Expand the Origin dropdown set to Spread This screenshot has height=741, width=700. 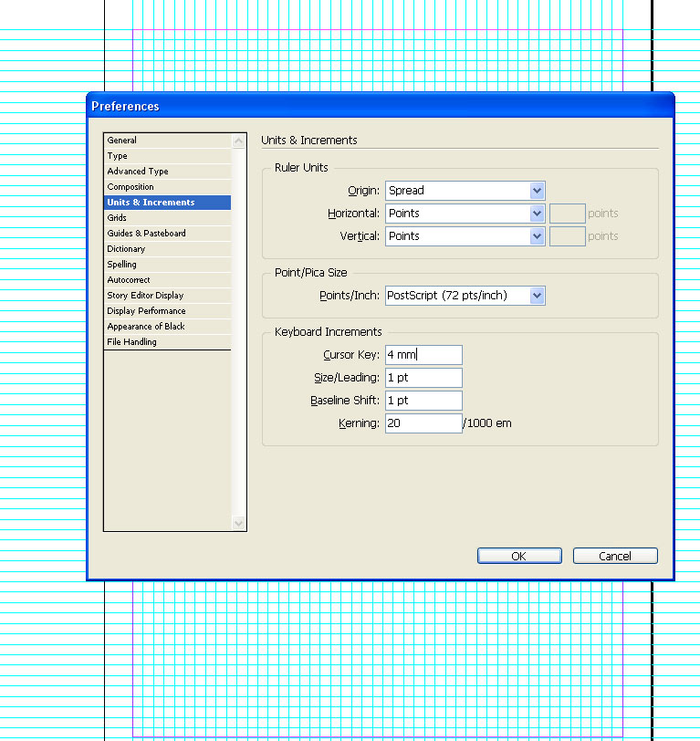click(x=465, y=191)
